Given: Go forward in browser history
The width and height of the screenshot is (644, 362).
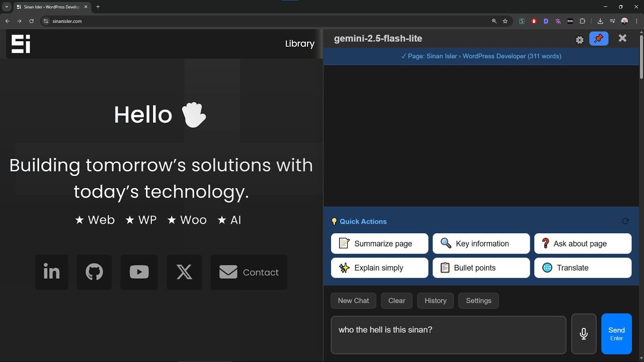Looking at the screenshot, I should [x=19, y=21].
